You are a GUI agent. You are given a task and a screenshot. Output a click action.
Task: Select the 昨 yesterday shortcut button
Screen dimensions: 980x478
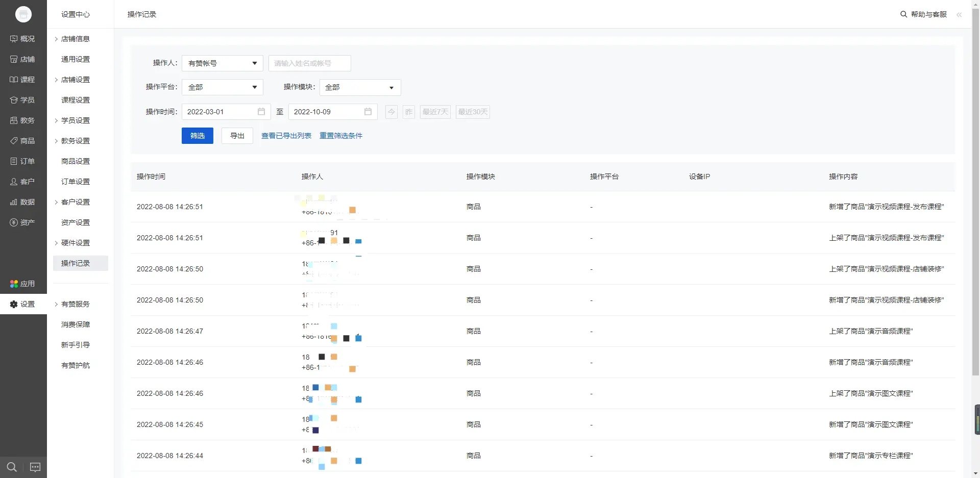[409, 112]
